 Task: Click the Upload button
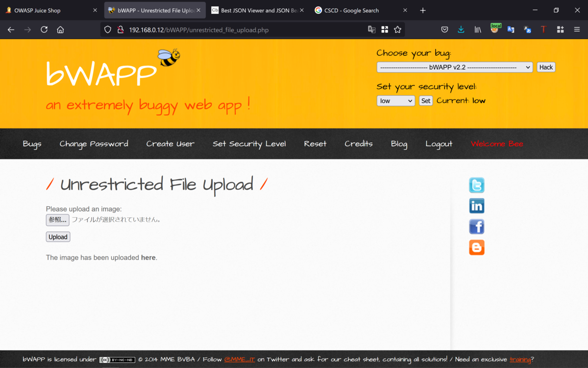[58, 237]
